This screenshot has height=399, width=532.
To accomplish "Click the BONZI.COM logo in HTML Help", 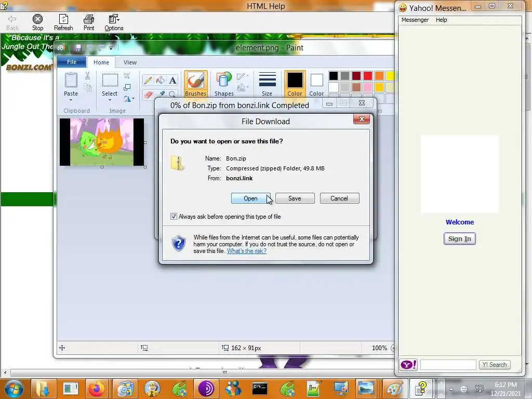I will point(29,67).
